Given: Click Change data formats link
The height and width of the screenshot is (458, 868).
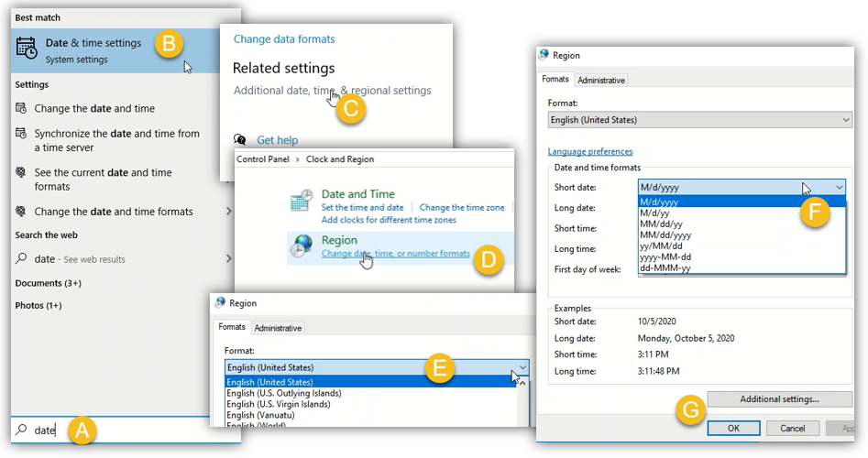Looking at the screenshot, I should (x=284, y=39).
